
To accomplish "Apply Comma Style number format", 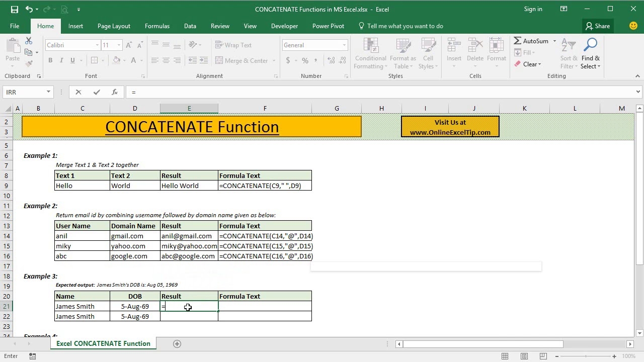I will [316, 60].
